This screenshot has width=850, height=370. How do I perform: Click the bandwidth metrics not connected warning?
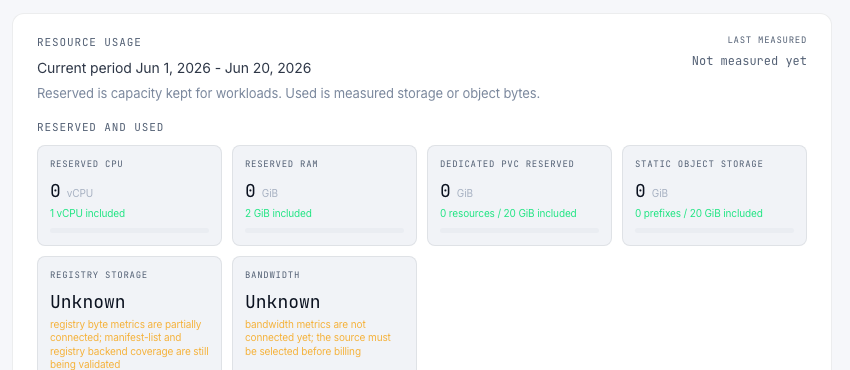[318, 337]
